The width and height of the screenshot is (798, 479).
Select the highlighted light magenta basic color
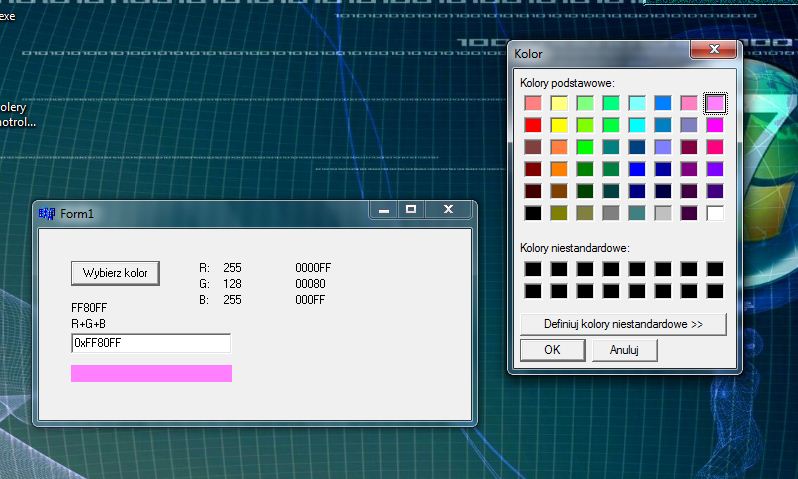[x=715, y=103]
